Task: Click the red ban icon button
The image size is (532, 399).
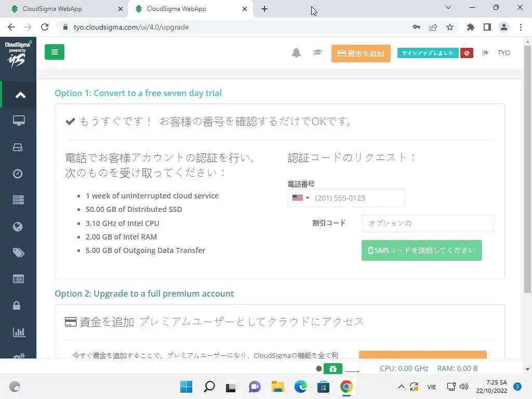Action: point(467,53)
